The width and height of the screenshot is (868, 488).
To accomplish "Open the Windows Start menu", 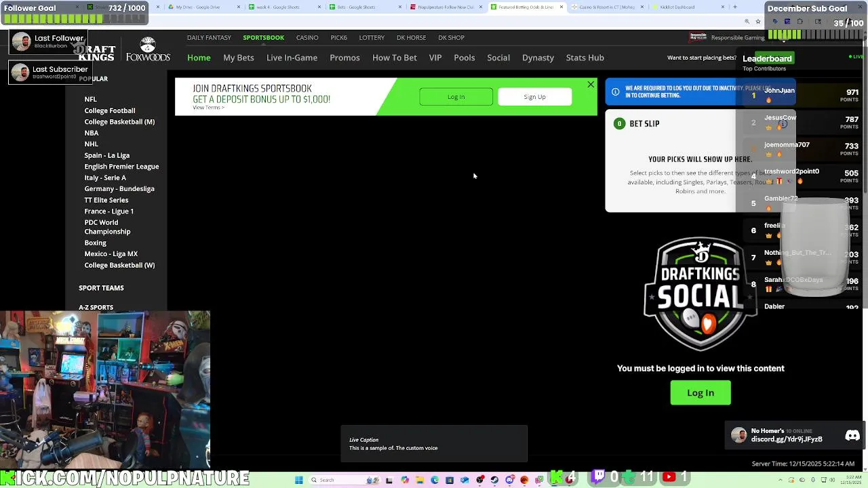I will pyautogui.click(x=298, y=480).
